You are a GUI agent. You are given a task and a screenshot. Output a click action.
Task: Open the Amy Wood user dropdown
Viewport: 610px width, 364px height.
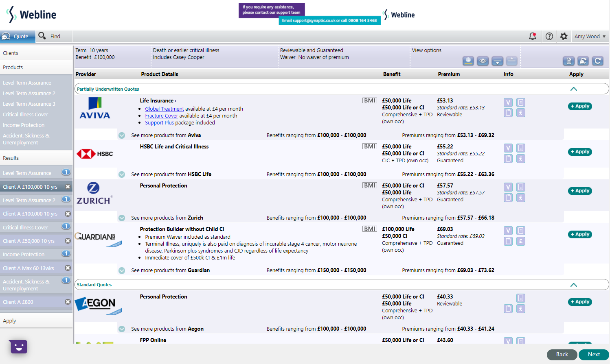[x=590, y=36]
